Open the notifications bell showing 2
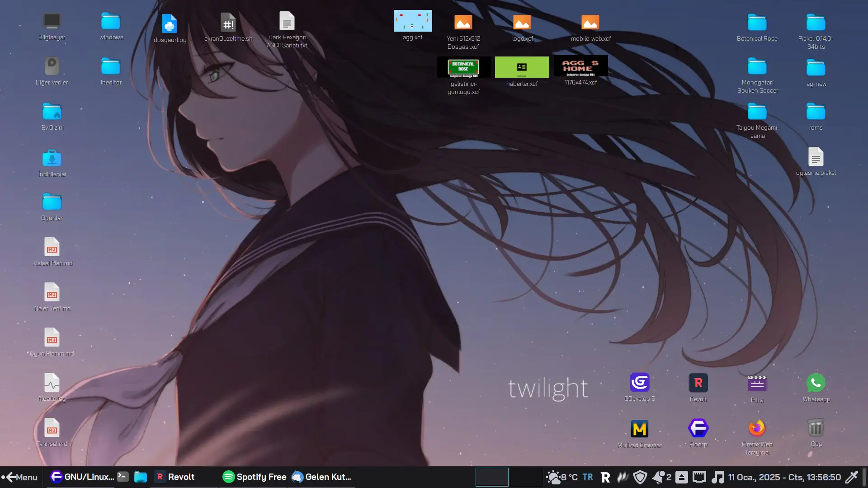This screenshot has width=868, height=488. pos(661,477)
